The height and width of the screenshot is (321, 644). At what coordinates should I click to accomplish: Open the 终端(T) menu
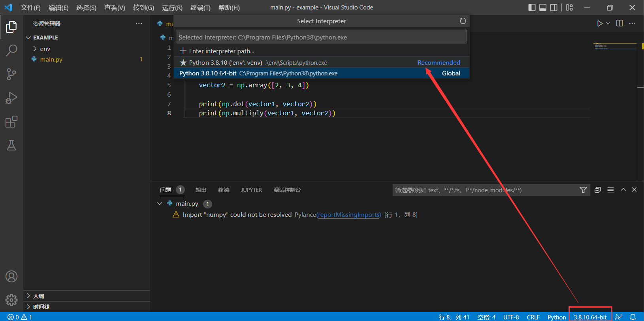coord(200,8)
